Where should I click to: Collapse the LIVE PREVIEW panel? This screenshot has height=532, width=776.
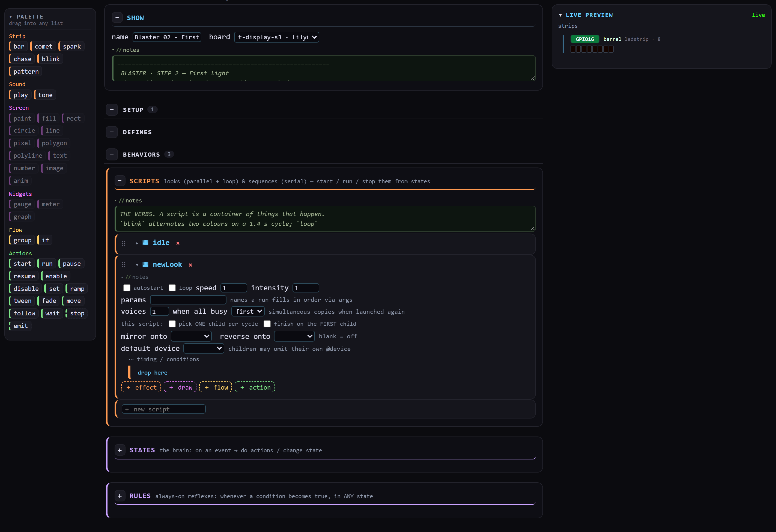click(x=560, y=15)
